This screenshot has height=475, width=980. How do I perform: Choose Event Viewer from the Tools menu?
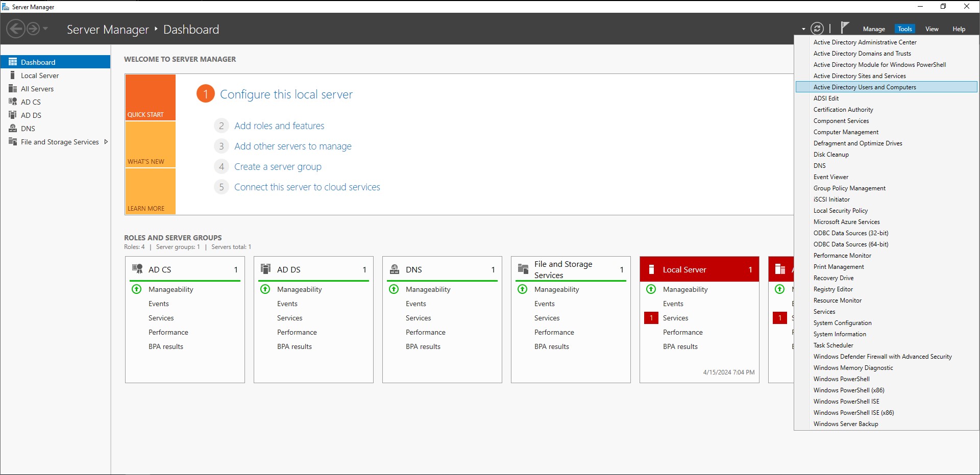tap(830, 177)
